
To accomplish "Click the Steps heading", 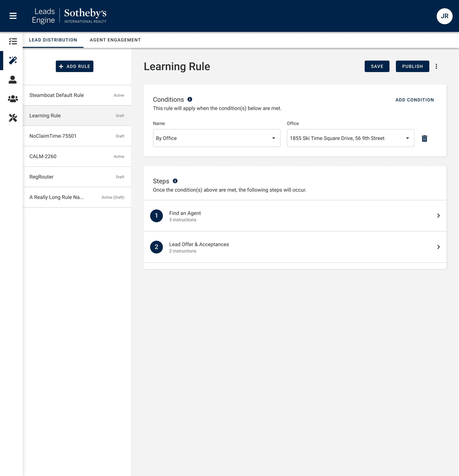I will (x=161, y=181).
